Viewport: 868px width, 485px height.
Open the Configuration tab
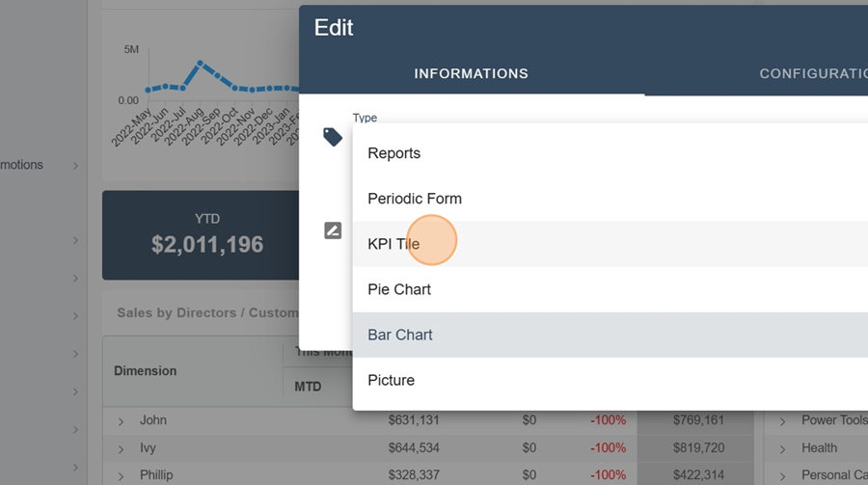812,73
